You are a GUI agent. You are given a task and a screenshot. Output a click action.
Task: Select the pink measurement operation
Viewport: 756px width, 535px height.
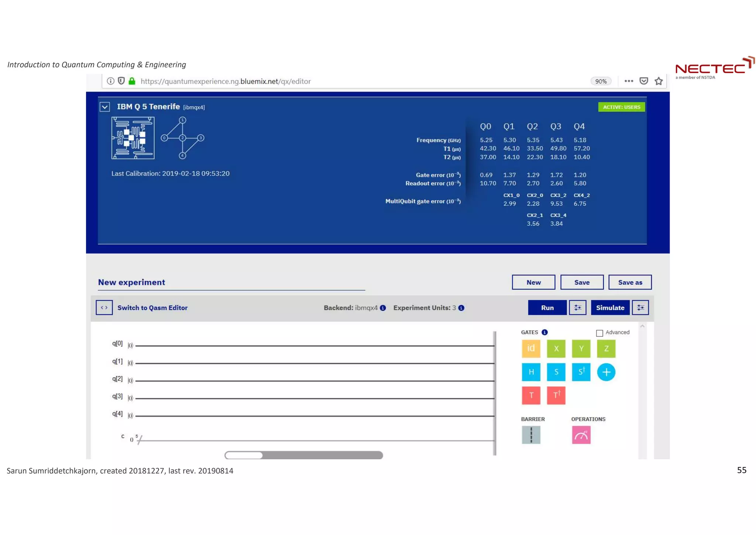[581, 435]
